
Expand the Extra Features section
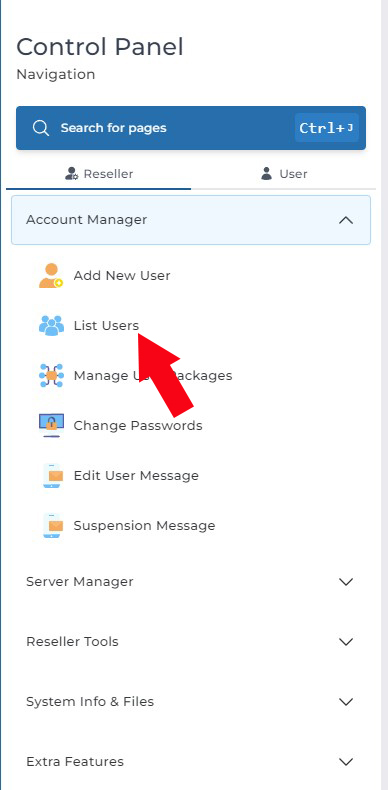click(x=191, y=761)
